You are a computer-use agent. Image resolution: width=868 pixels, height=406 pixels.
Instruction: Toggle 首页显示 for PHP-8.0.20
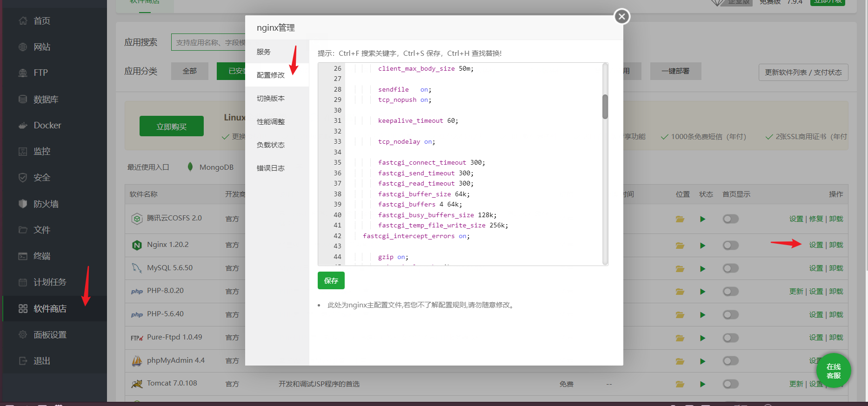(731, 292)
